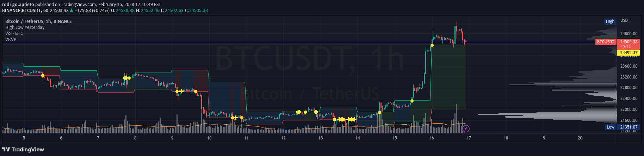Click the yellow 24495.37 price label
This screenshot has height=156, width=644.
click(x=629, y=53)
